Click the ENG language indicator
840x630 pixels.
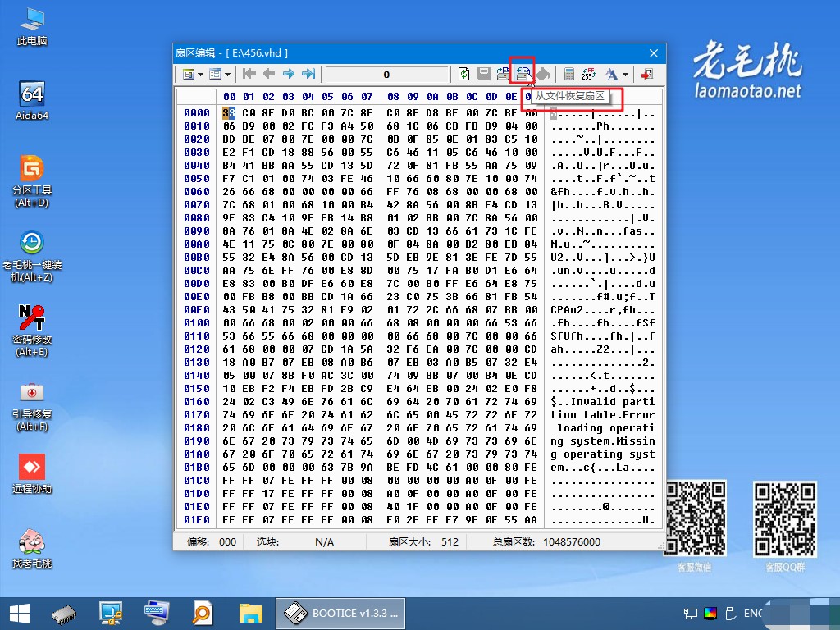pyautogui.click(x=753, y=614)
